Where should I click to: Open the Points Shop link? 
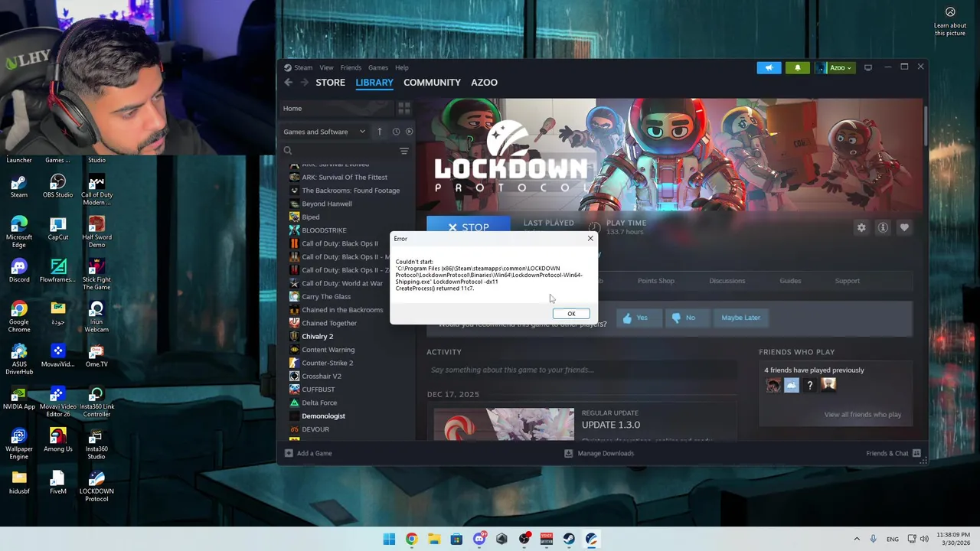(656, 281)
